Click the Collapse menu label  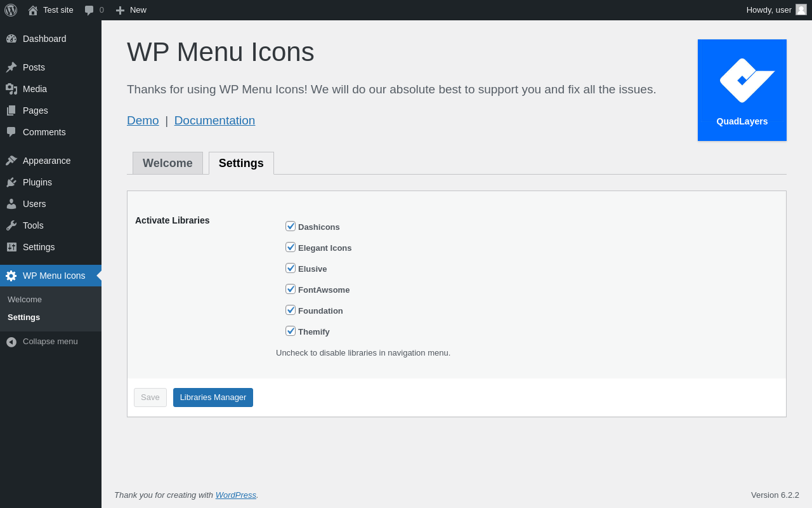click(x=50, y=342)
